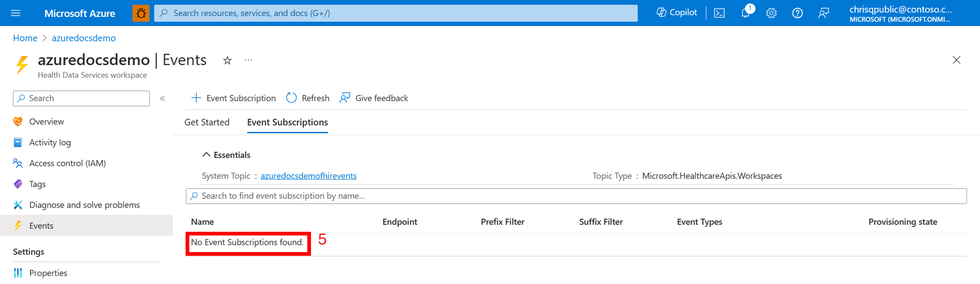
Task: Open the azuredocsdemofhirevents system topic
Action: 309,176
